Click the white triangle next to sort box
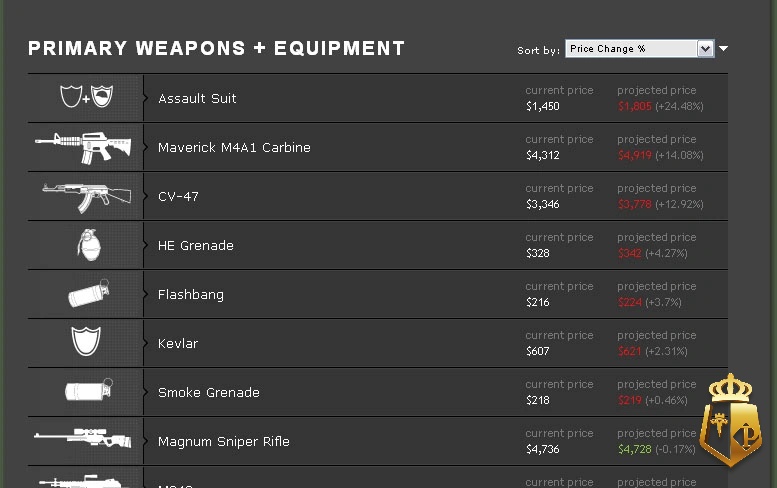The width and height of the screenshot is (777, 488). click(723, 49)
